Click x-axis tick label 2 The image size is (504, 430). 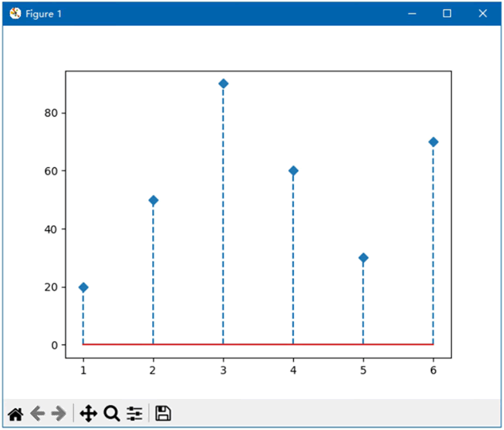tap(153, 370)
